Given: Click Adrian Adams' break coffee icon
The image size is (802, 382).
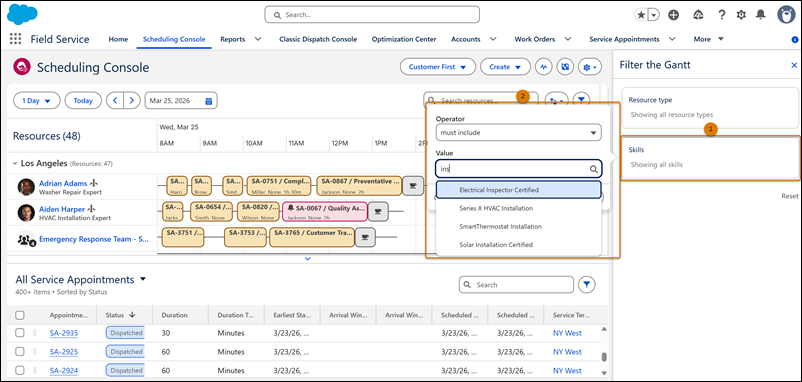Looking at the screenshot, I should pos(412,186).
